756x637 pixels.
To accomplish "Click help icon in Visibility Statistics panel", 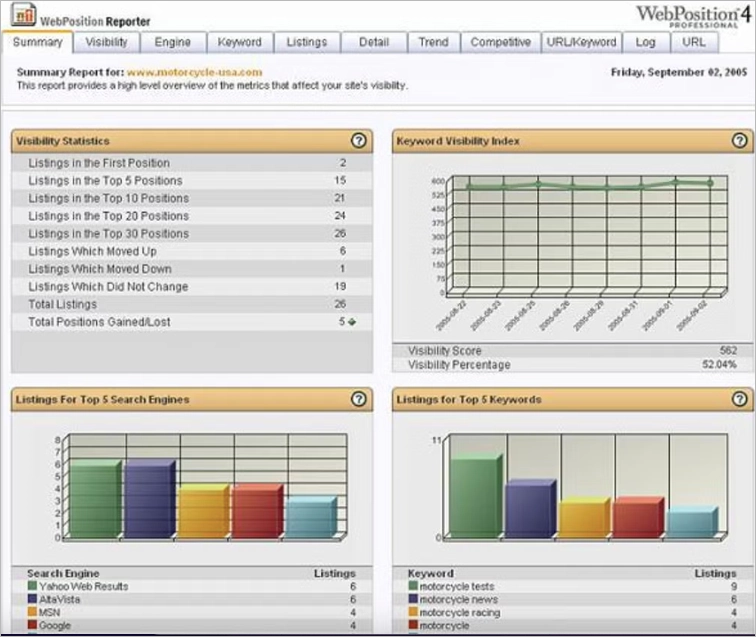I will pos(359,141).
